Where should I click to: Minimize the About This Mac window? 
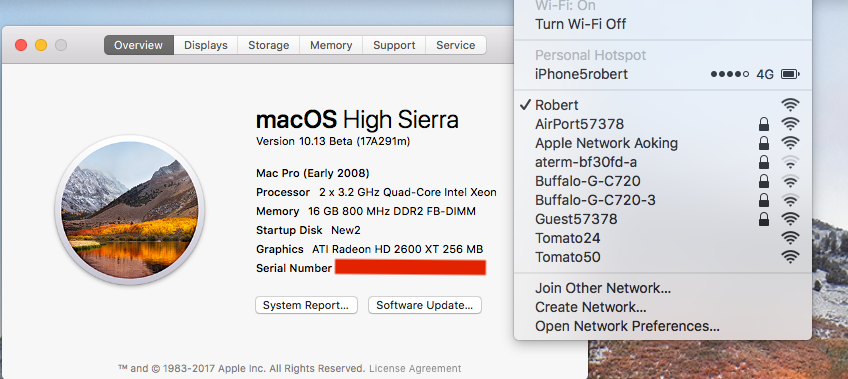[41, 45]
